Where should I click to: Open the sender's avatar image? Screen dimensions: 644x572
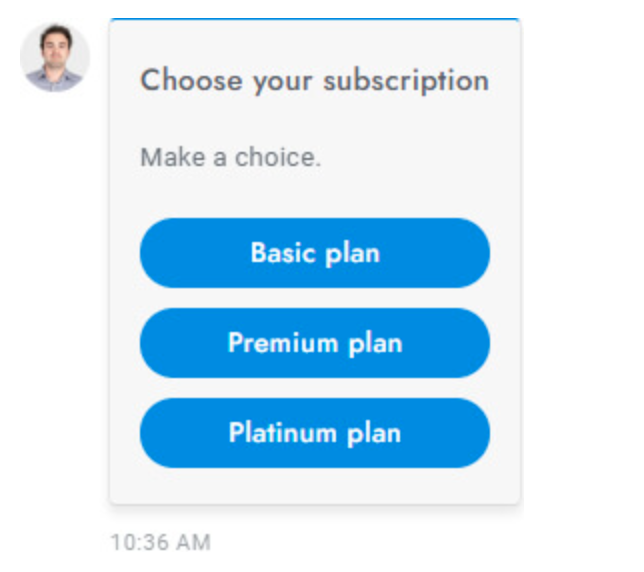tap(55, 57)
